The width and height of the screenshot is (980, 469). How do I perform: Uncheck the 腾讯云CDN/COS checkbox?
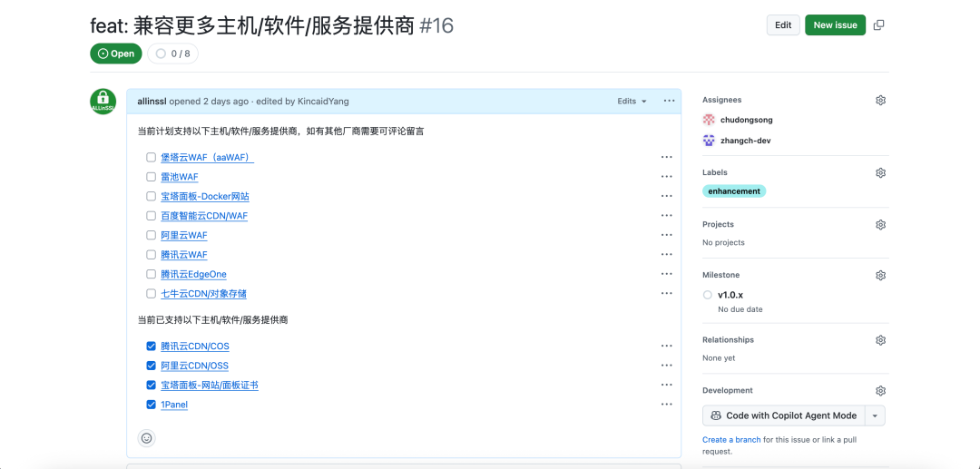pyautogui.click(x=152, y=346)
